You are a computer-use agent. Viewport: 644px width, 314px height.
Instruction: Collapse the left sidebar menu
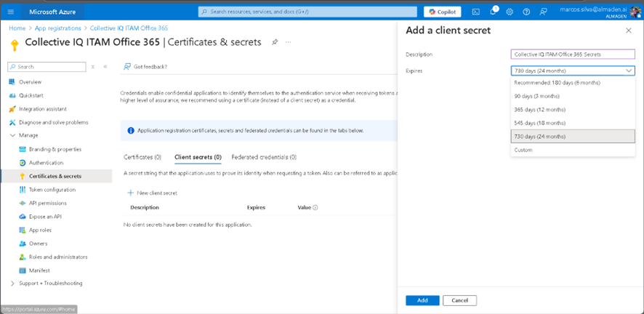coord(105,67)
